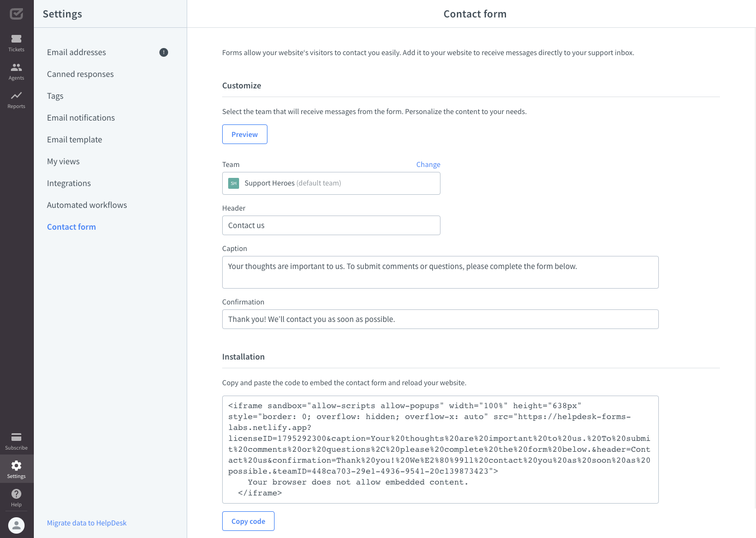756x538 pixels.
Task: Preview the contact form
Action: 245,134
